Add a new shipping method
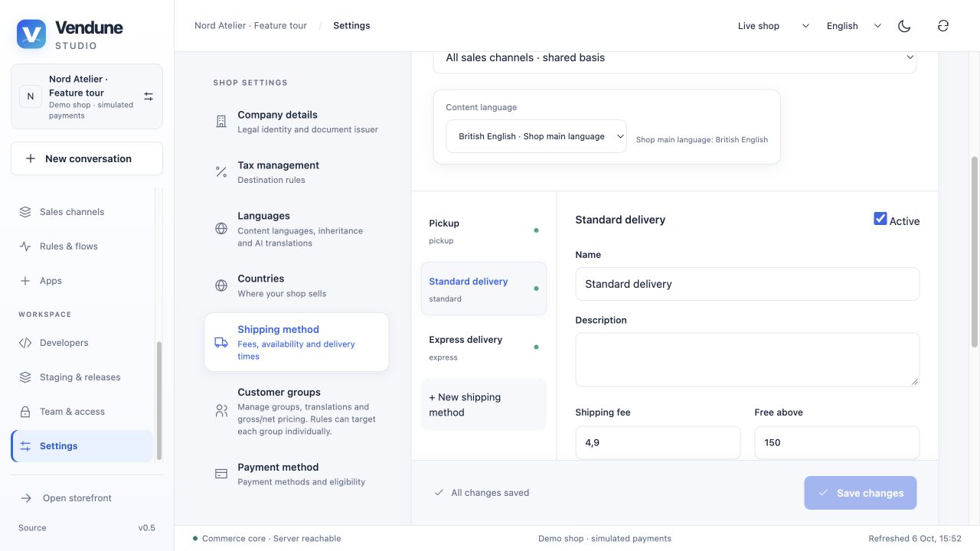This screenshot has height=551, width=980. pyautogui.click(x=484, y=405)
